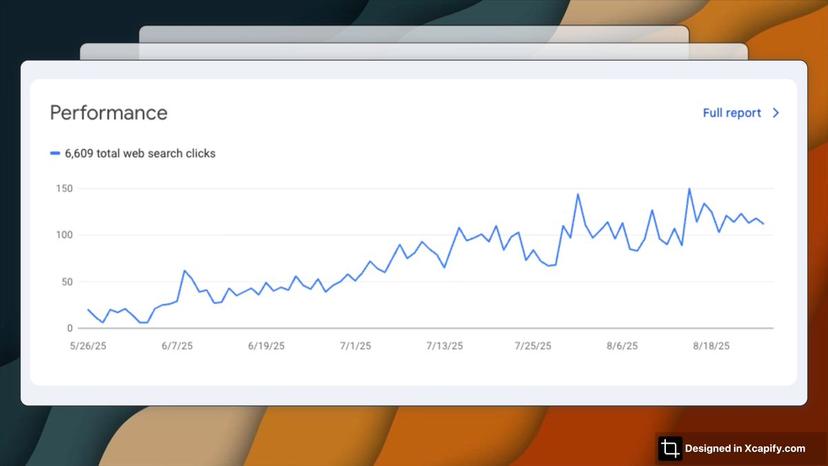Click the Xcapify crop logo icon
828x466 pixels.
point(671,448)
